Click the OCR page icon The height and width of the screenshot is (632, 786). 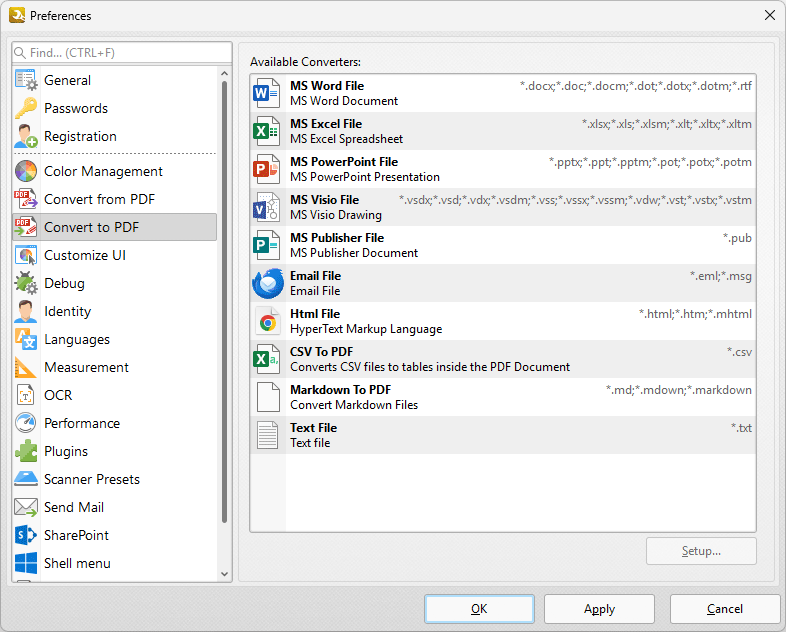26,395
